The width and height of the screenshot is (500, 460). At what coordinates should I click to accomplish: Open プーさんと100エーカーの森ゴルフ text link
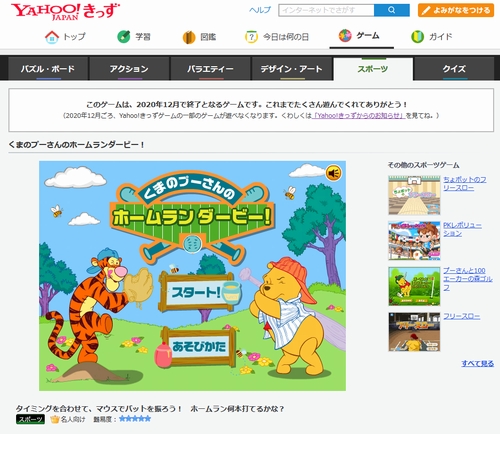(467, 279)
